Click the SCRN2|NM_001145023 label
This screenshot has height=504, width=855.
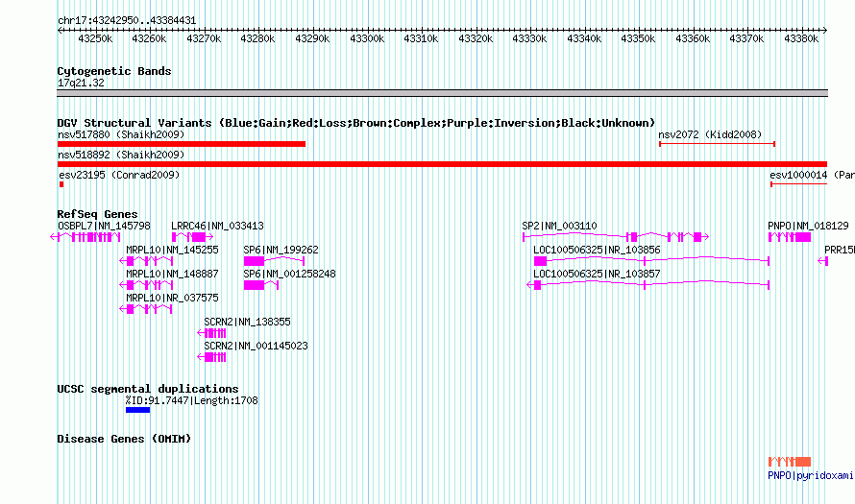tap(256, 346)
